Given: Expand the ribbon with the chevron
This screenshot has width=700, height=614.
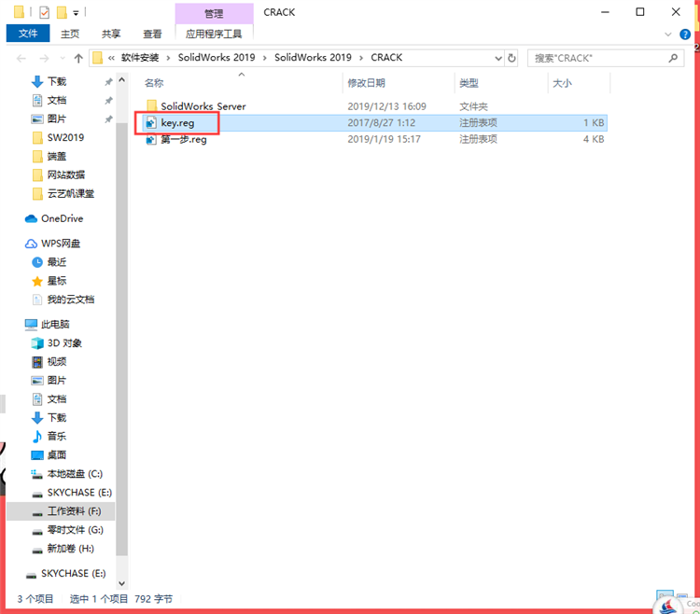Looking at the screenshot, I should click(668, 35).
